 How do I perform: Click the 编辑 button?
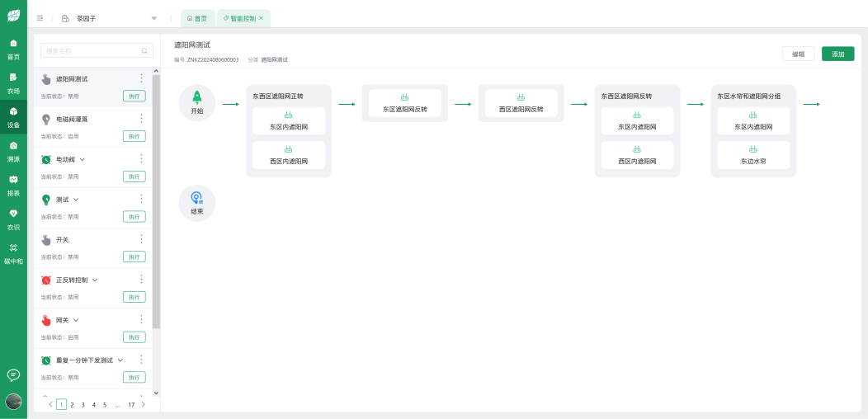pyautogui.click(x=798, y=54)
